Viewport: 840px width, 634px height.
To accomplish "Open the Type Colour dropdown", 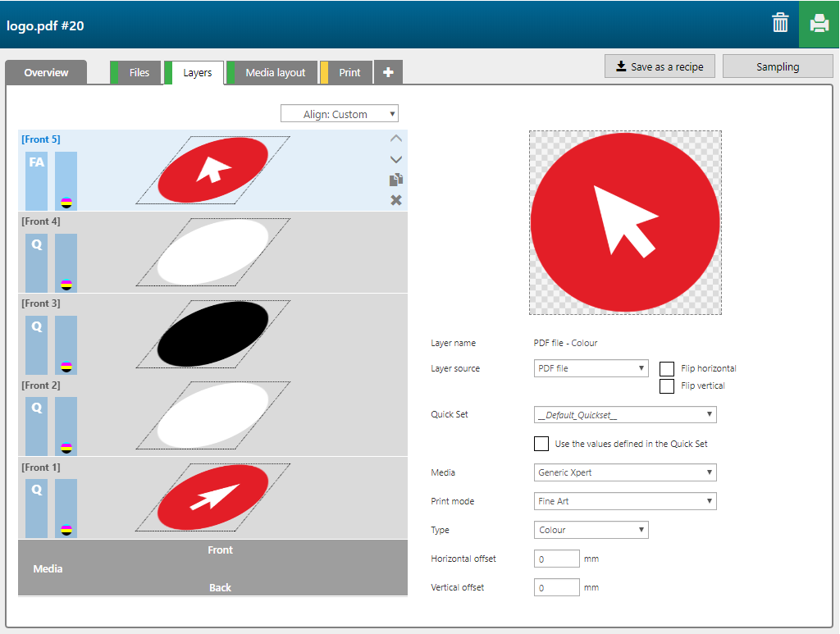I will pyautogui.click(x=591, y=530).
